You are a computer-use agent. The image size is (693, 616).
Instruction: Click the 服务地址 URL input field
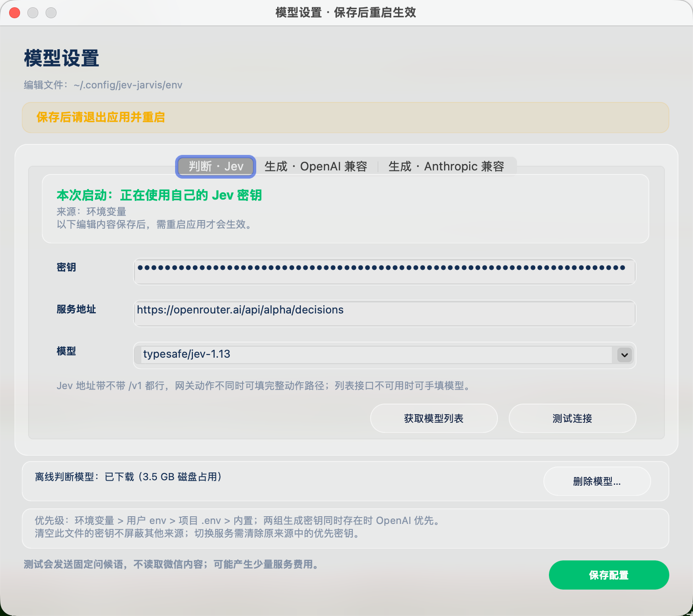point(384,313)
